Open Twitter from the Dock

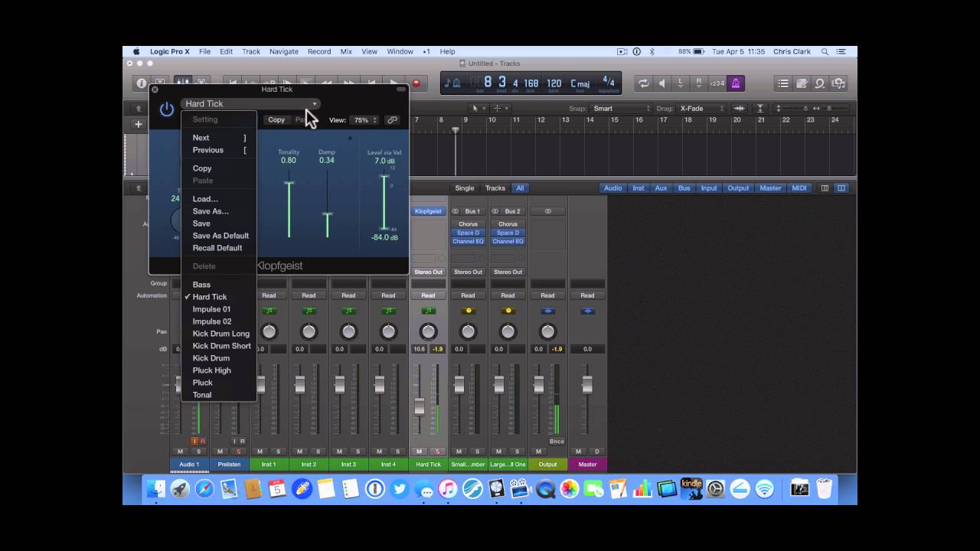[x=399, y=489]
